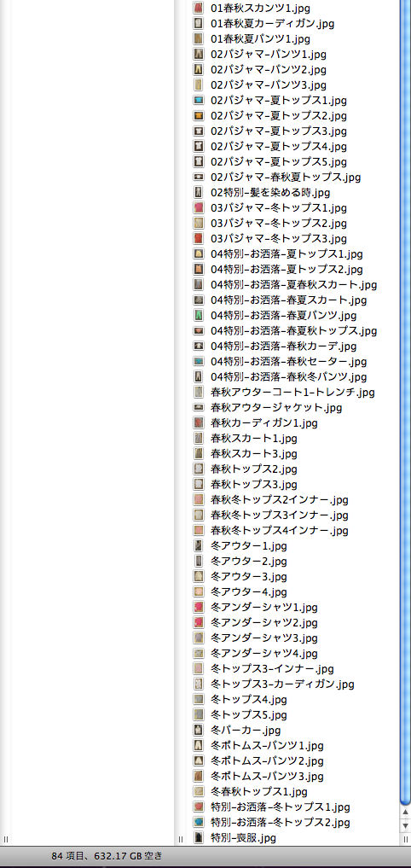
Task: Click file name 春秋トップス2.jpg
Action: coord(254,469)
